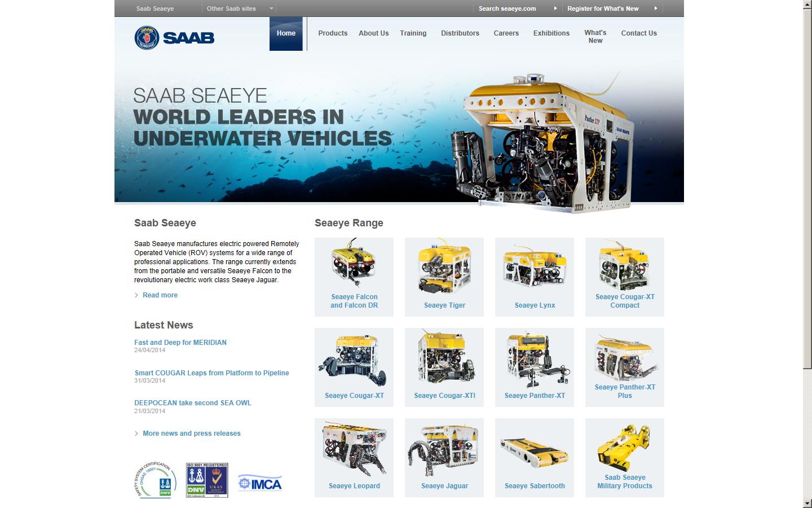The height and width of the screenshot is (508, 812).
Task: Click the chevron beside More news and press releases
Action: (136, 433)
